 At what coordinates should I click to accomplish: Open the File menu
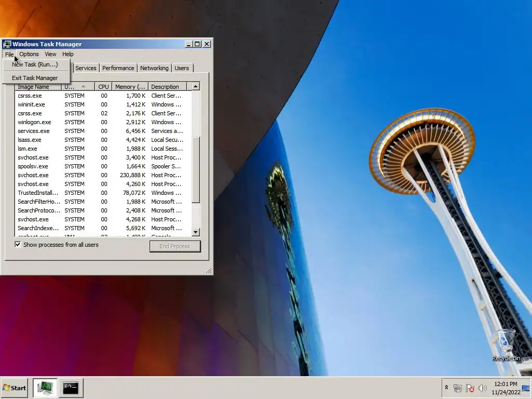point(9,54)
